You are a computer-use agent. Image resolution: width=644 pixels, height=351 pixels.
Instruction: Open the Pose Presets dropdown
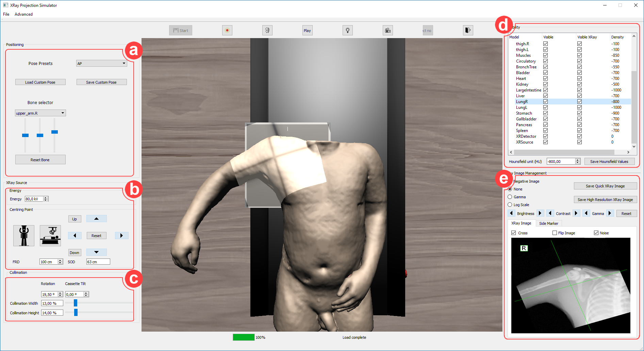101,64
